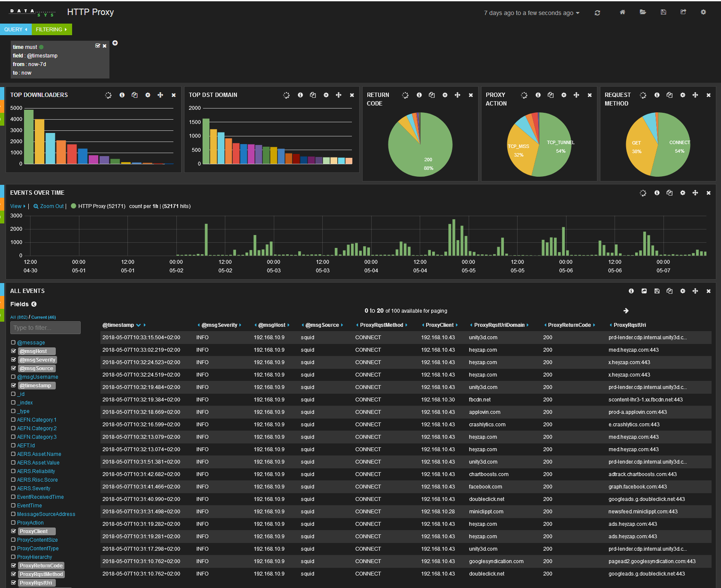This screenshot has width=721, height=588.
Task: Configure the Top Downloaders panel gear
Action: 148,95
